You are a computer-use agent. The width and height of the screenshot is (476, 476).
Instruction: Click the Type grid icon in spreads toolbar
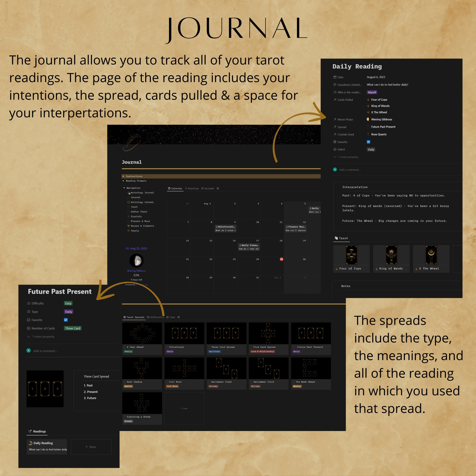168,317
